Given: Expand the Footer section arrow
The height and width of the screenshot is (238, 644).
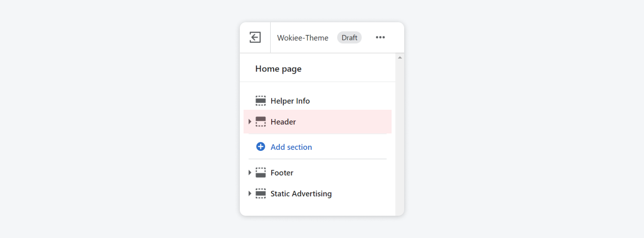Looking at the screenshot, I should (250, 173).
